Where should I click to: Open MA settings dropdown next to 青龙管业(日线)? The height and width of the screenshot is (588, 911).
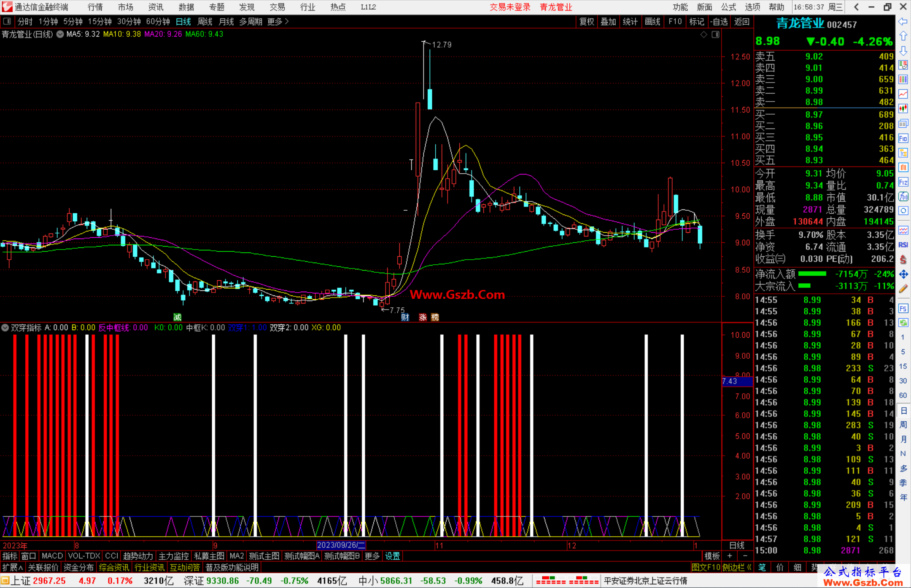tap(60, 34)
